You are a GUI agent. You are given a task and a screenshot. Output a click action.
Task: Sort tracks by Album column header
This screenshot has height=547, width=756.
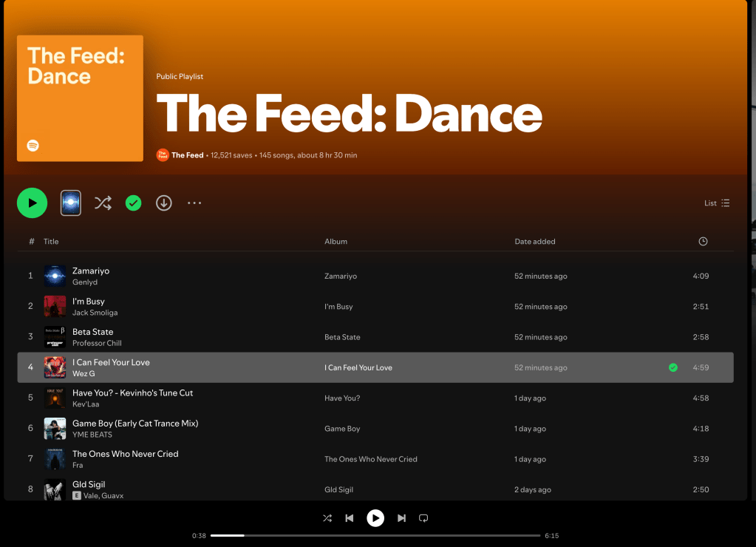tap(336, 241)
